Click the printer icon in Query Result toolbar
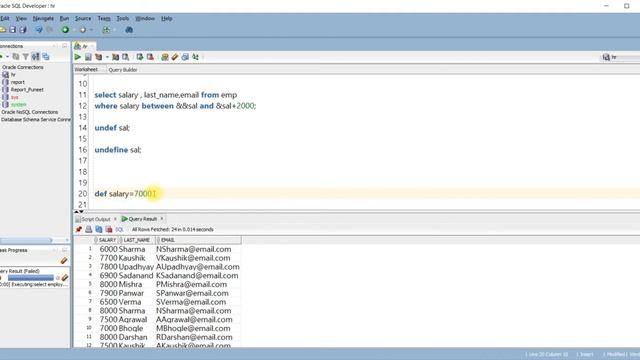640x360 pixels. (x=89, y=229)
